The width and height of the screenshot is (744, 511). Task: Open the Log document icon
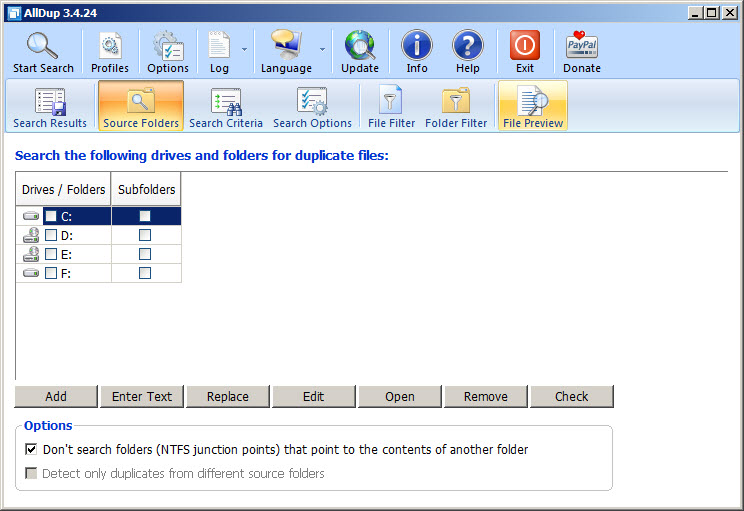pos(219,46)
